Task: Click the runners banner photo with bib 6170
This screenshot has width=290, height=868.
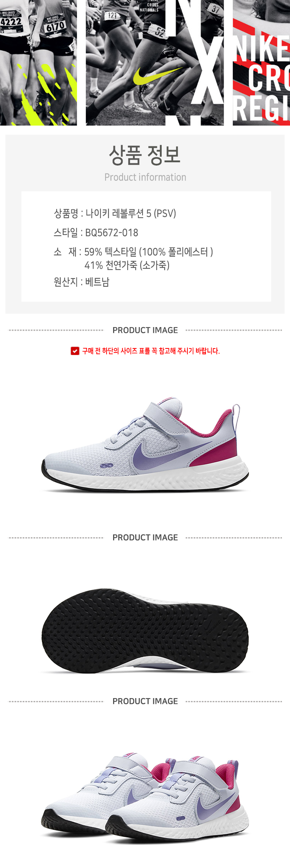Action: (x=38, y=62)
